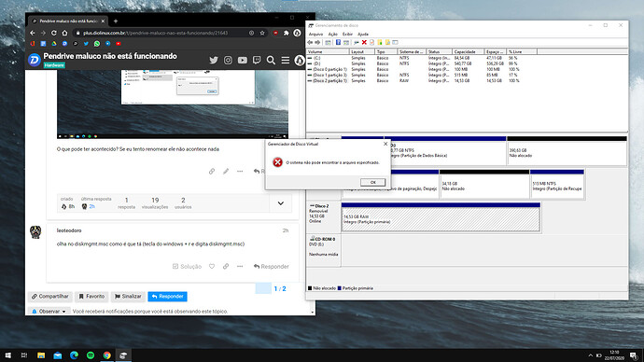
Task: Click the Favorito button
Action: click(x=91, y=297)
